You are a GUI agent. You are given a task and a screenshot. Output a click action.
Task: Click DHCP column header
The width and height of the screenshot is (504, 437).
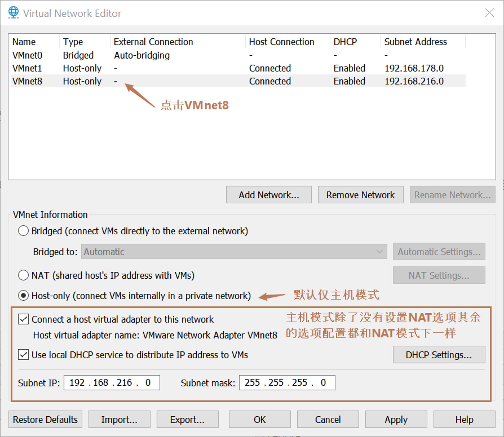point(355,42)
